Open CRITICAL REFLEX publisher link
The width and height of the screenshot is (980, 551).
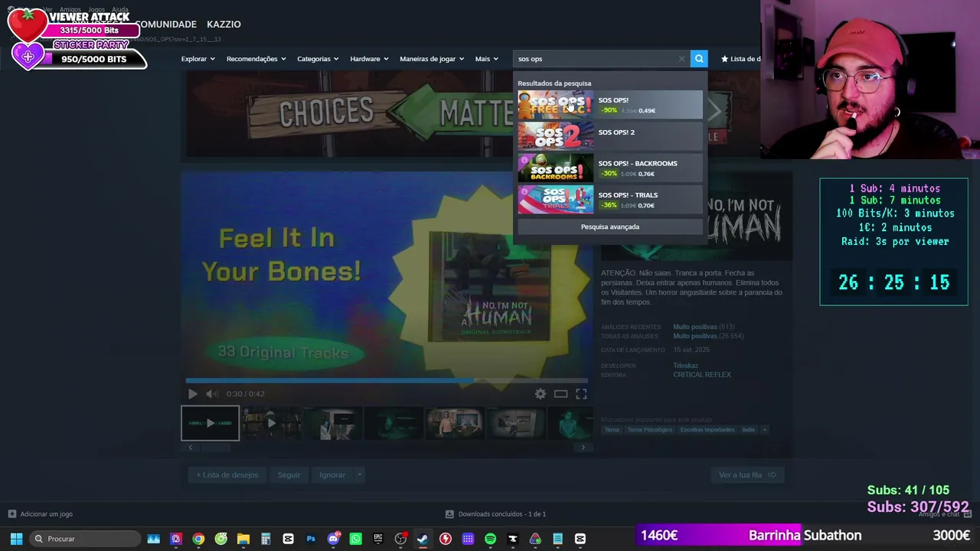click(x=702, y=375)
